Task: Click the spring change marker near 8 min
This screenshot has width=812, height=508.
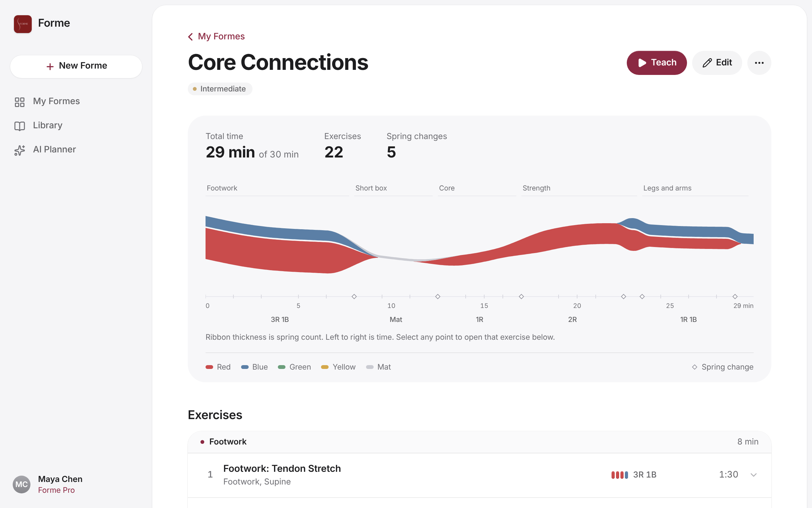Action: click(x=354, y=296)
